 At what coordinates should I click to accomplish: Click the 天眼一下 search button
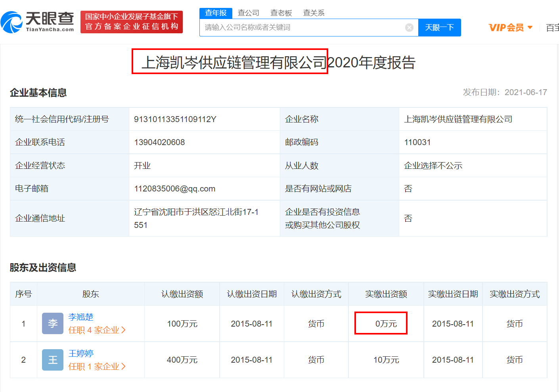[x=440, y=27]
